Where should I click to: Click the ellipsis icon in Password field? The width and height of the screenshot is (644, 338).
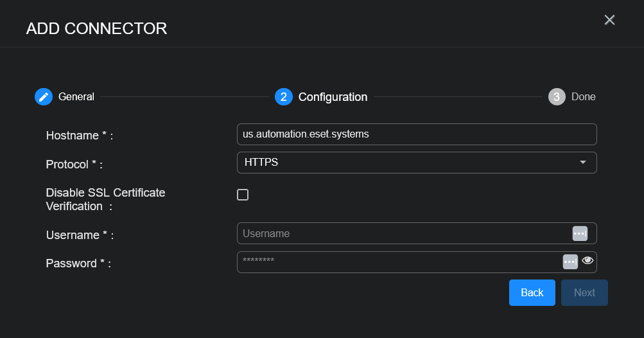coord(570,262)
